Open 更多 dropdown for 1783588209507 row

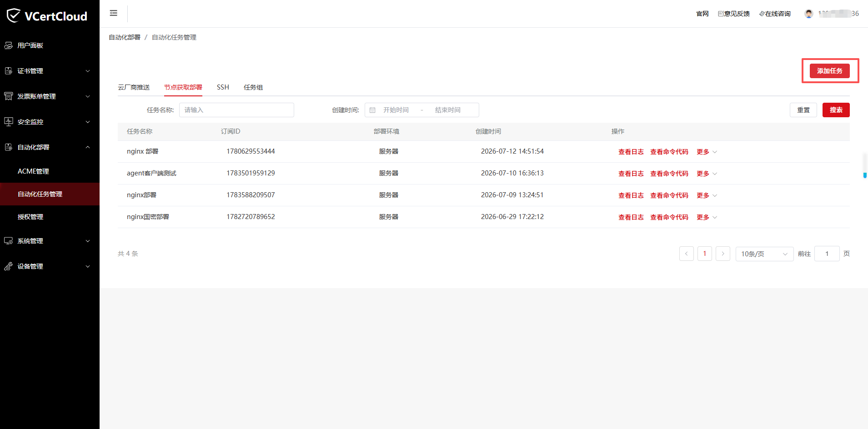[x=707, y=195]
